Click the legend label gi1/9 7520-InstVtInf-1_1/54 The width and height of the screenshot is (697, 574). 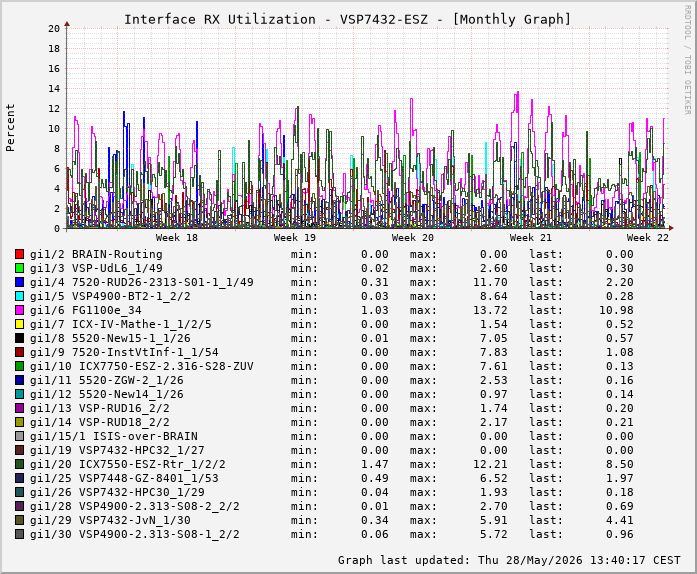[x=124, y=353]
